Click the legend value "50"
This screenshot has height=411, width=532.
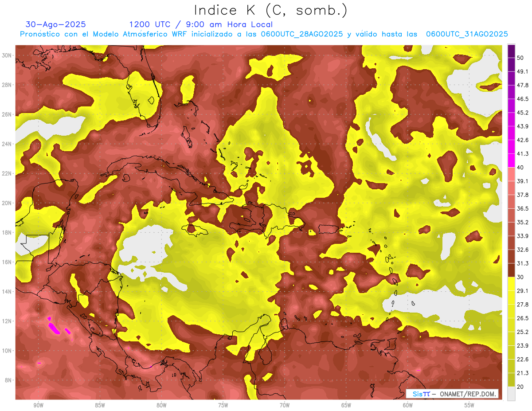(521, 58)
